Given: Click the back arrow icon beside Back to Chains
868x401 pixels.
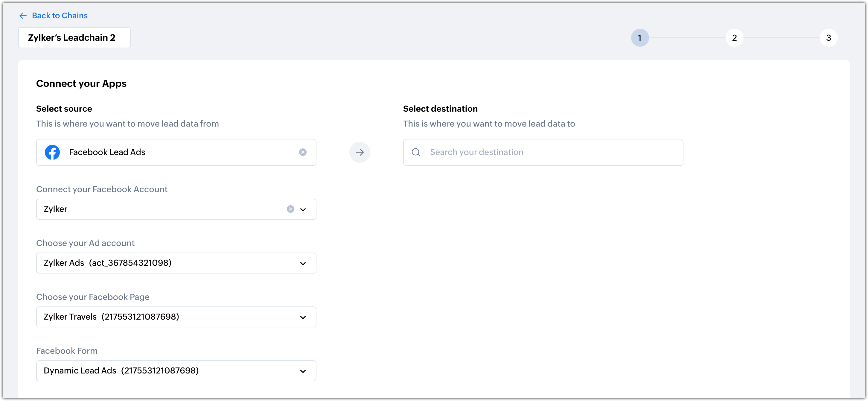Looking at the screenshot, I should [23, 16].
